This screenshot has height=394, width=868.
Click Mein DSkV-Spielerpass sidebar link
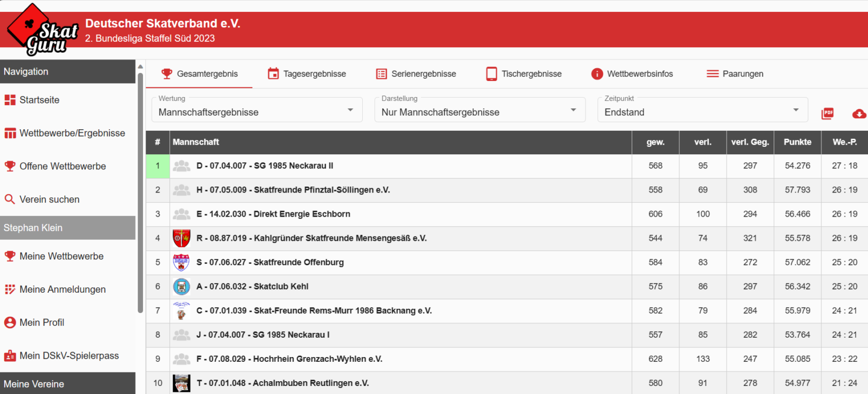[x=69, y=356]
